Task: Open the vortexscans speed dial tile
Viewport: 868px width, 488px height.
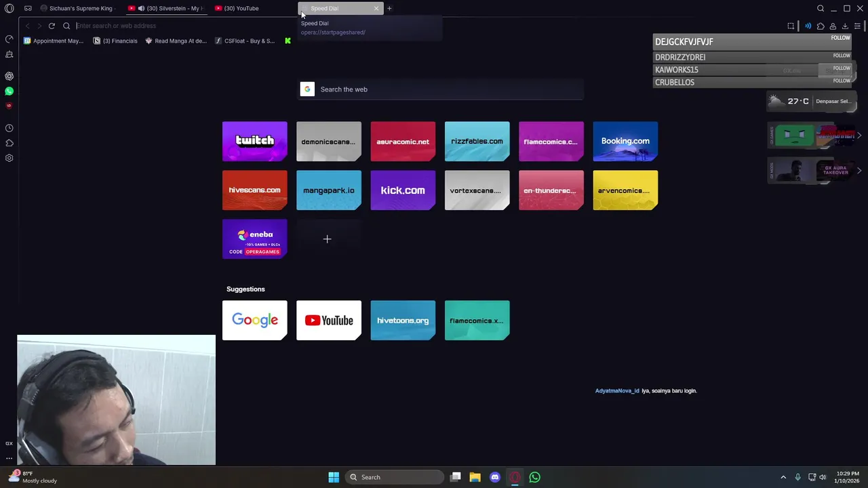Action: (477, 190)
